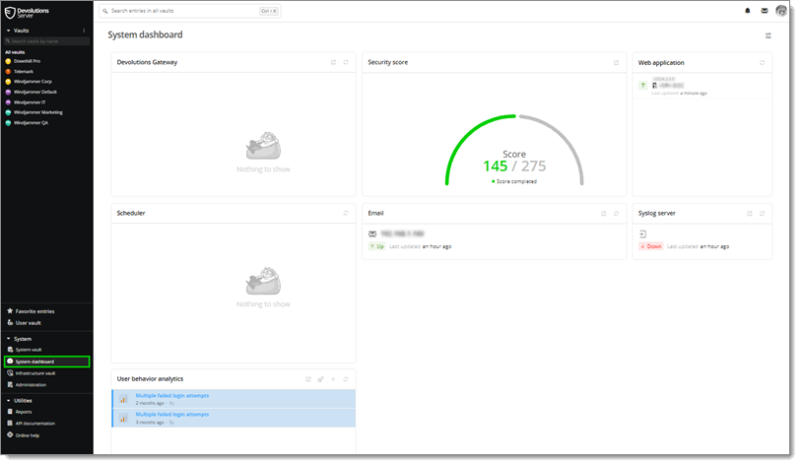
Task: Click the Vaults more options icon
Action: (84, 31)
